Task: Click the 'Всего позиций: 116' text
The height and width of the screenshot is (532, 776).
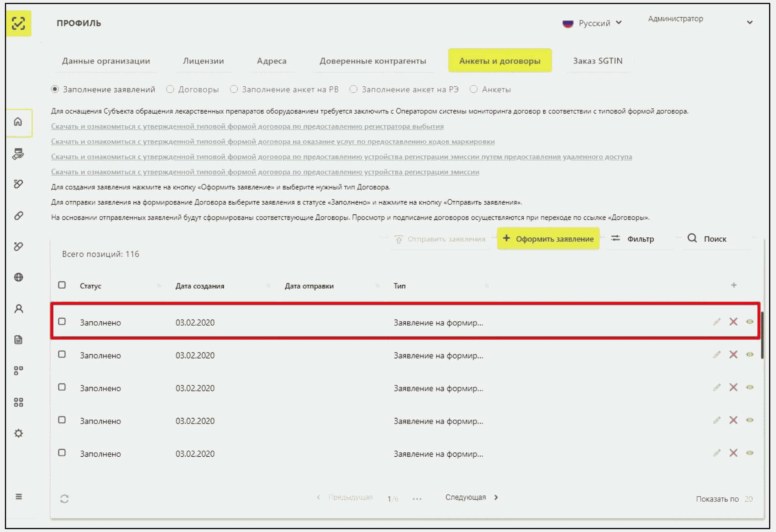Action: point(101,254)
